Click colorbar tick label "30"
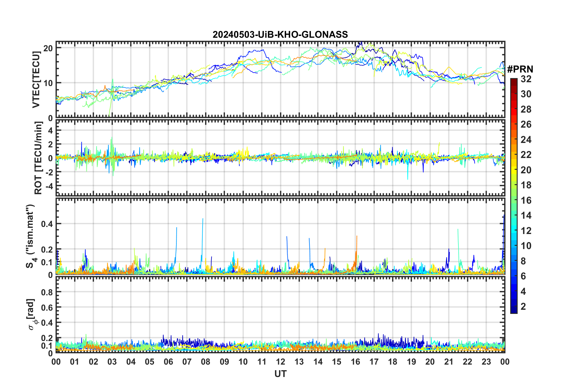Screen dimensions: 561x392 pyautogui.click(x=526, y=94)
